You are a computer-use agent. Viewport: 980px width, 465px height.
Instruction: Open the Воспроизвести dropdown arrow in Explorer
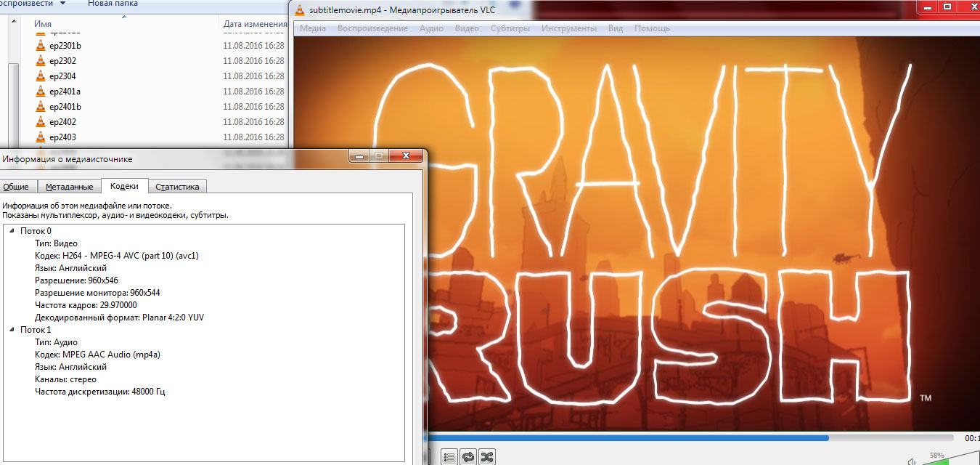pos(62,4)
